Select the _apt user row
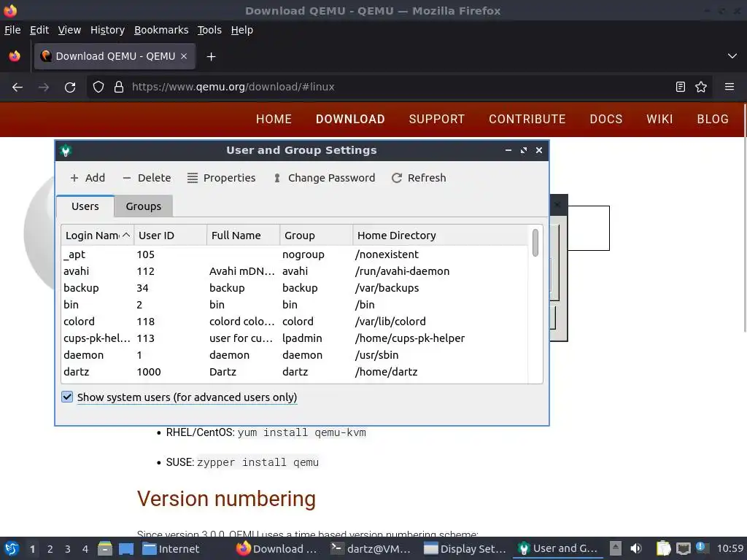This screenshot has height=560, width=747. click(295, 254)
